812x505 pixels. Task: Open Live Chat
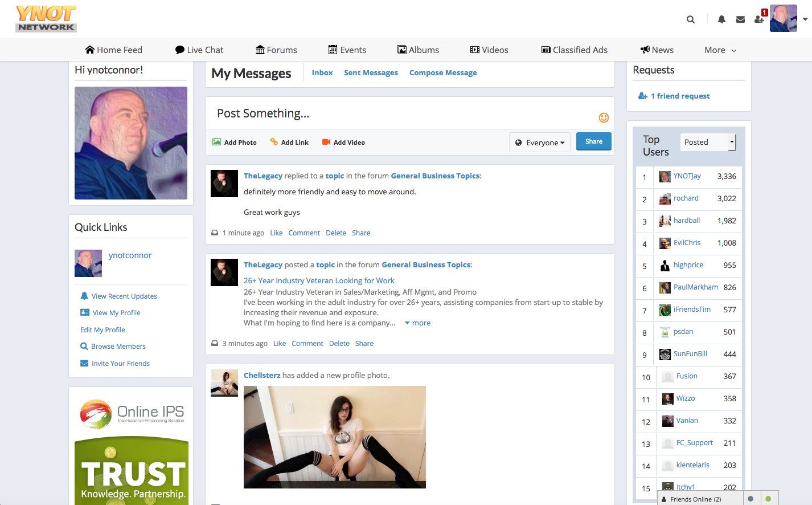click(199, 50)
